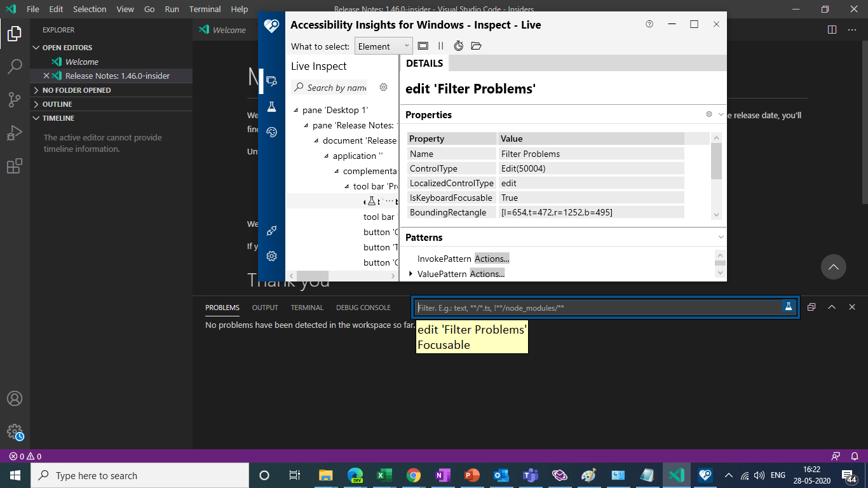Image resolution: width=868 pixels, height=488 pixels.
Task: Toggle the Warnings counter in VS Code status bar
Action: click(x=33, y=456)
